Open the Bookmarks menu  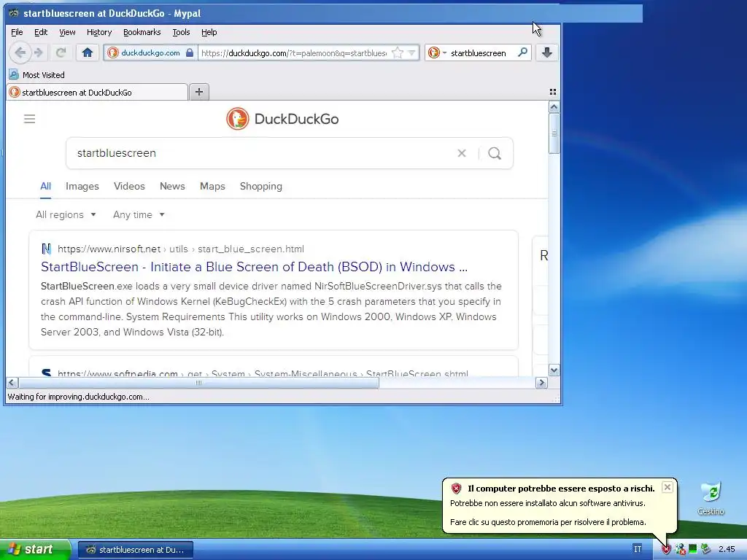(142, 32)
